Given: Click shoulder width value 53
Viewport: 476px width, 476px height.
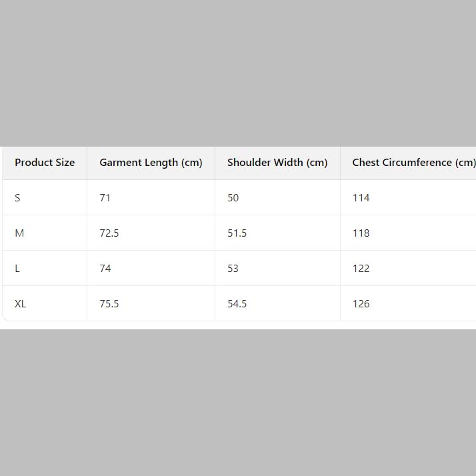Looking at the screenshot, I should 233,269.
